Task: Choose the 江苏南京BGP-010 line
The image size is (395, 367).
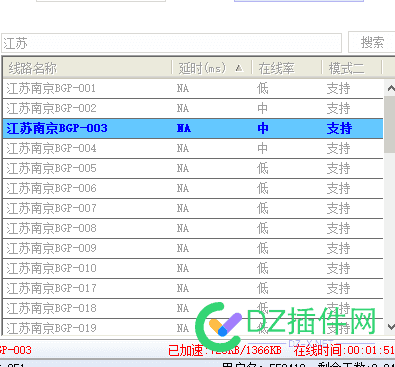Action: [193, 268]
